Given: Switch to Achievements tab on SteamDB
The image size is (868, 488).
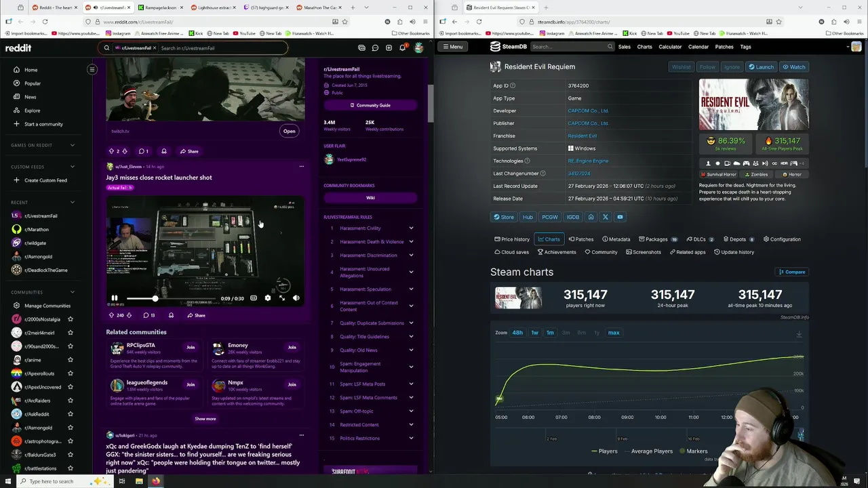Looking at the screenshot, I should 557,252.
